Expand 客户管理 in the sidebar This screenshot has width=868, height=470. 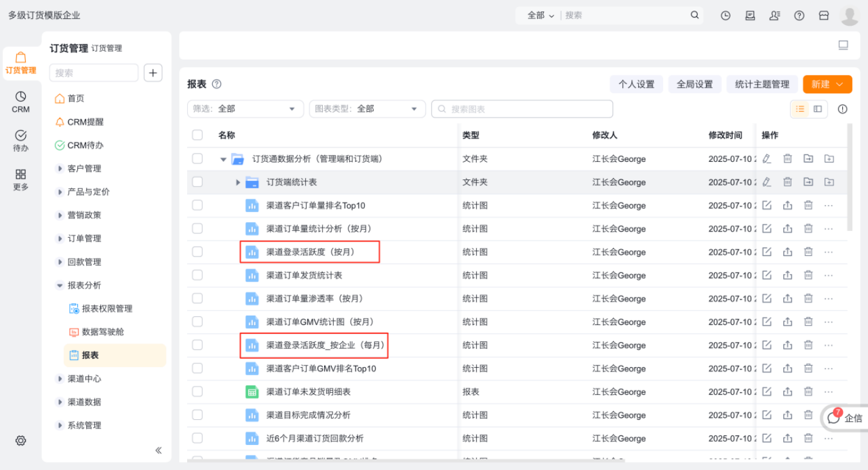pyautogui.click(x=60, y=168)
